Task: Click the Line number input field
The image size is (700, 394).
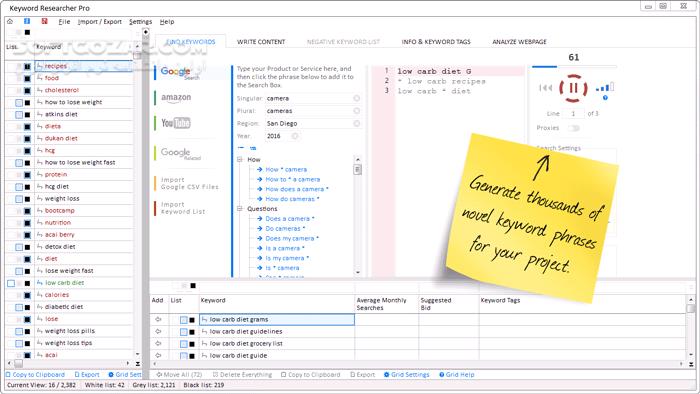Action: point(573,114)
